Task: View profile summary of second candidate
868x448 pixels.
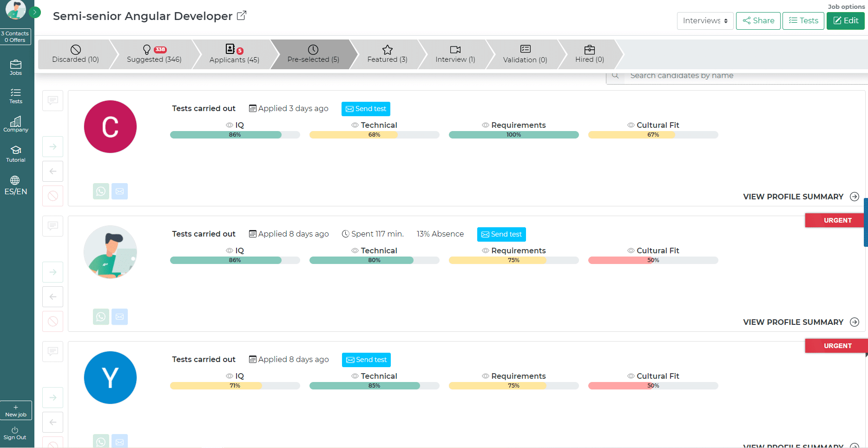Action: click(x=801, y=322)
